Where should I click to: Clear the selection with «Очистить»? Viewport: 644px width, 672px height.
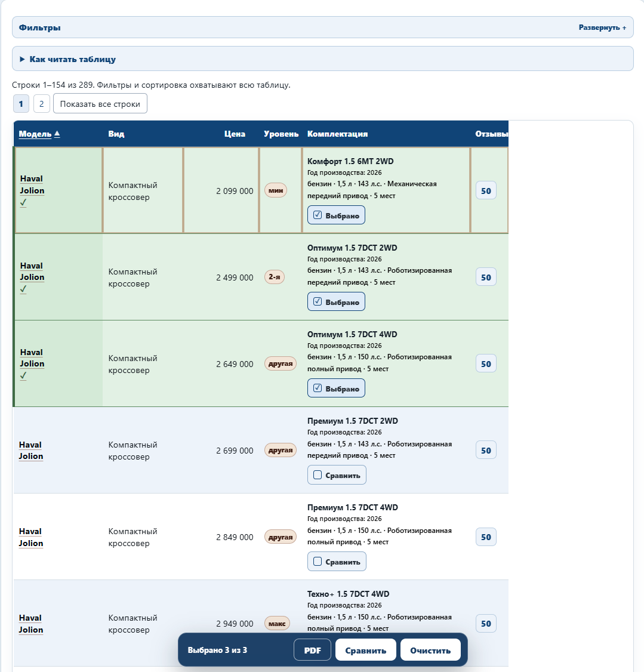[x=430, y=650]
